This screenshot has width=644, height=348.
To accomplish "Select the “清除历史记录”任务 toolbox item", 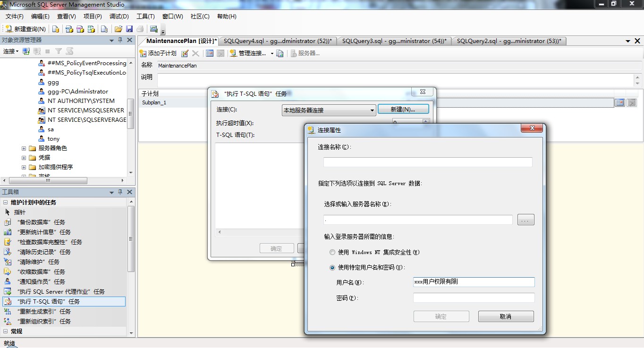I will 64,252.
